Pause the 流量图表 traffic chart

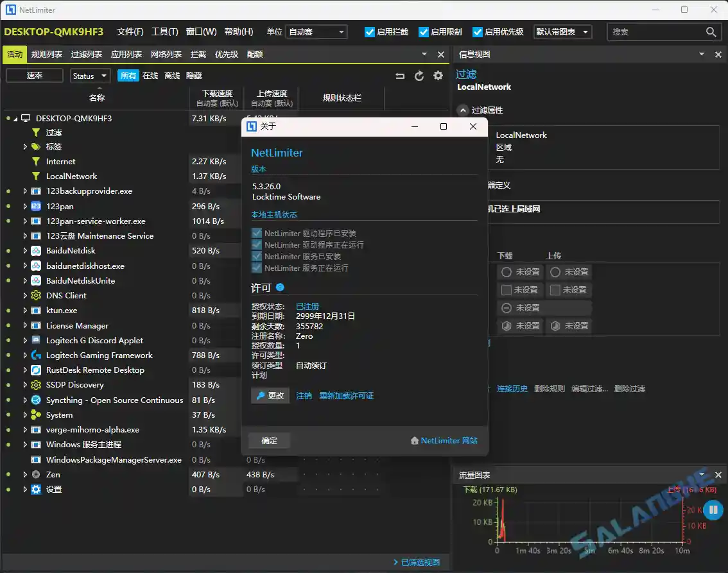[713, 509]
